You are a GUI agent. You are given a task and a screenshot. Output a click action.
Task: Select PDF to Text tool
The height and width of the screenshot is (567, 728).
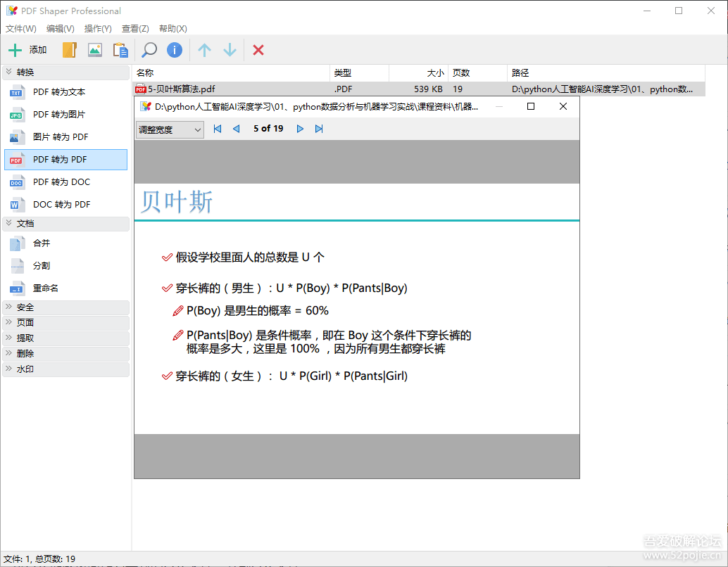66,92
